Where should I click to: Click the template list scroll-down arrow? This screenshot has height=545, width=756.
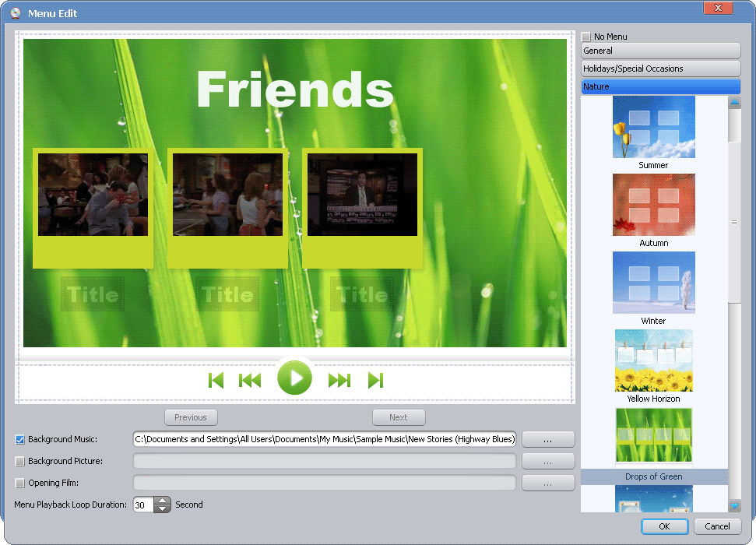[734, 506]
